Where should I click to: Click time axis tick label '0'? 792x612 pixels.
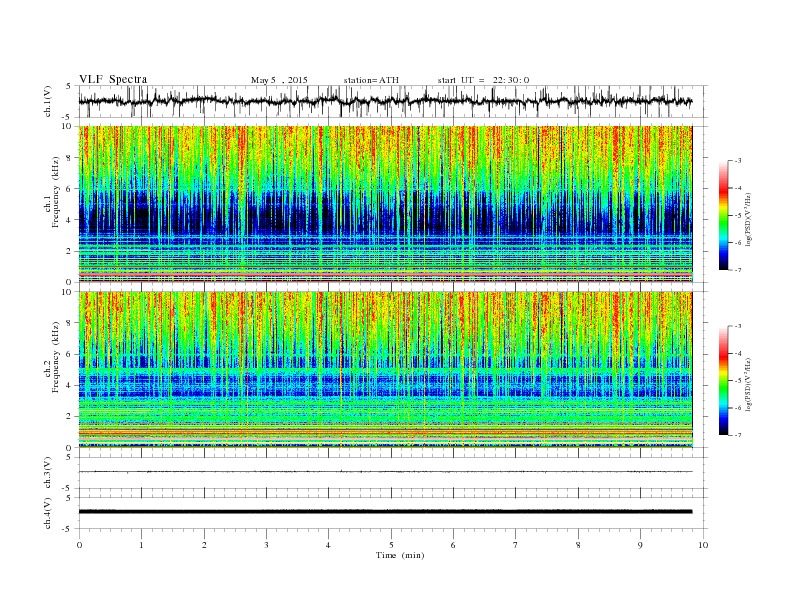coord(79,545)
